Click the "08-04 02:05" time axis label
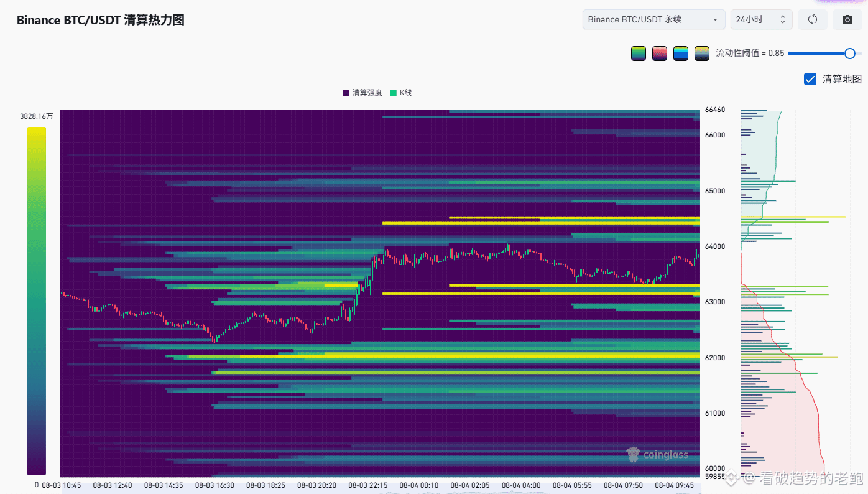Screen dimensions: 868x494 pyautogui.click(x=470, y=485)
